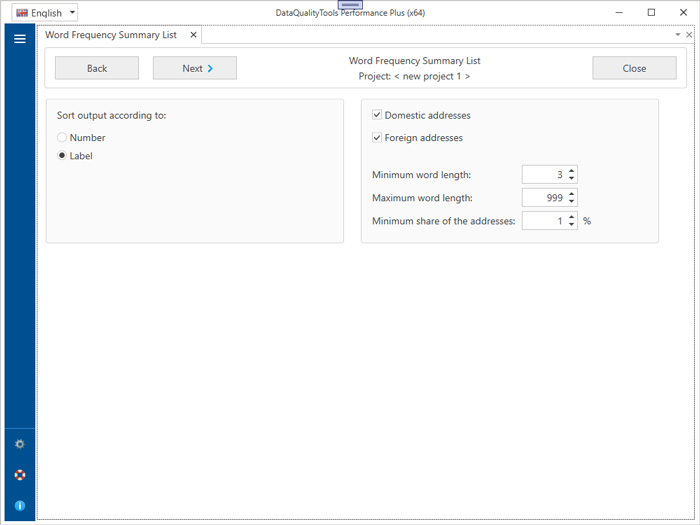Select the Label sort radio button
This screenshot has width=700, height=525.
(63, 156)
